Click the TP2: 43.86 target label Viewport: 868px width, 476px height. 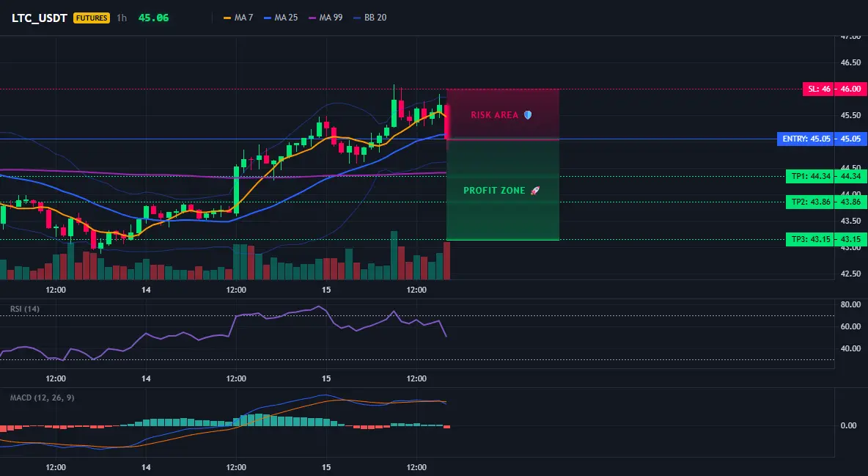click(810, 202)
